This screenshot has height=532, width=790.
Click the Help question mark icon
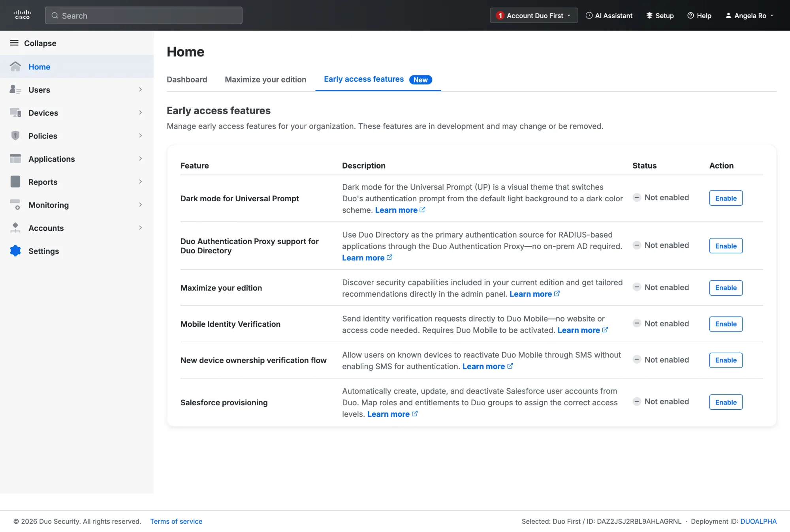[690, 15]
